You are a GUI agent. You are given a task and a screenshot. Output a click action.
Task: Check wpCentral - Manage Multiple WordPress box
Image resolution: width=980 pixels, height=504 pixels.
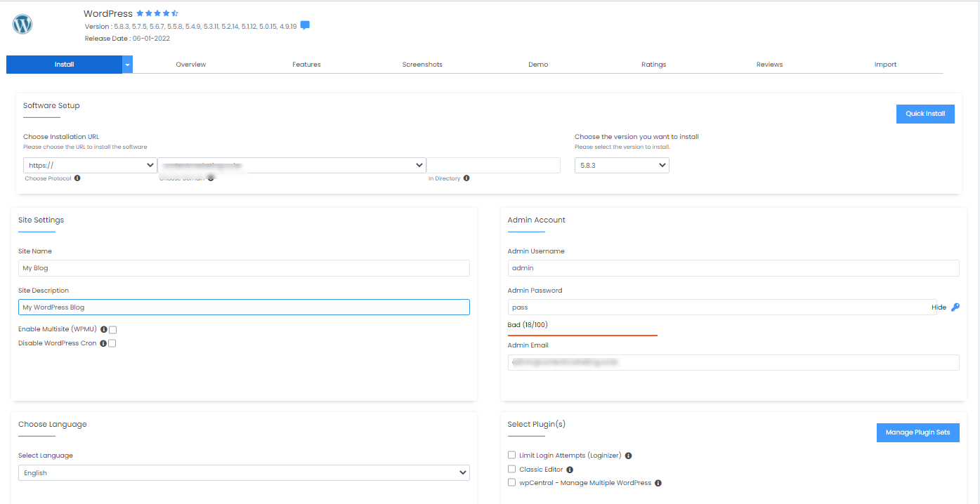[511, 482]
